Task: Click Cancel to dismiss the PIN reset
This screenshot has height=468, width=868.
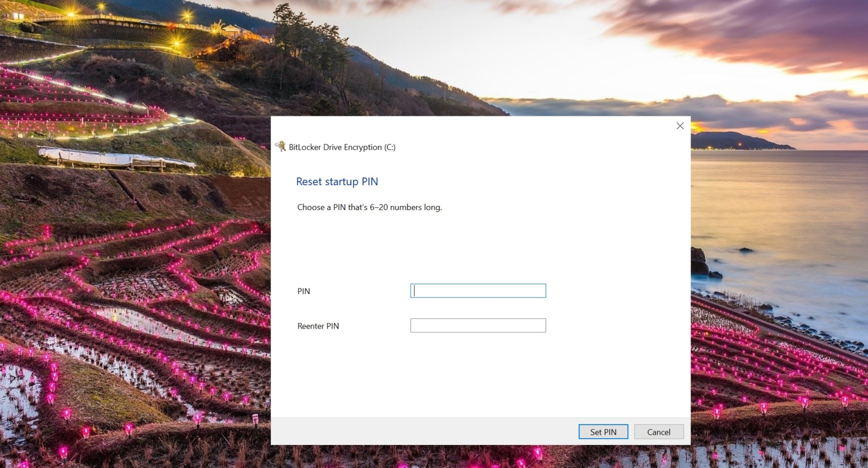Action: [658, 431]
